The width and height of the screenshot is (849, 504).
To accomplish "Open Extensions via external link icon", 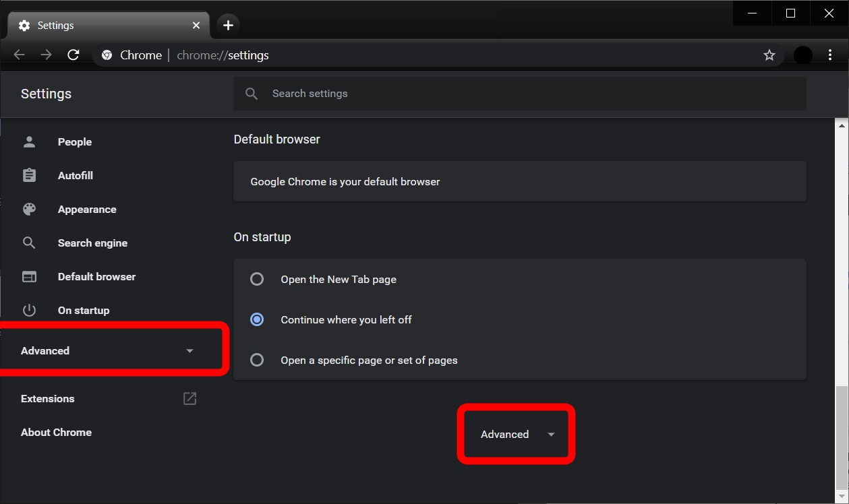I will pyautogui.click(x=189, y=398).
